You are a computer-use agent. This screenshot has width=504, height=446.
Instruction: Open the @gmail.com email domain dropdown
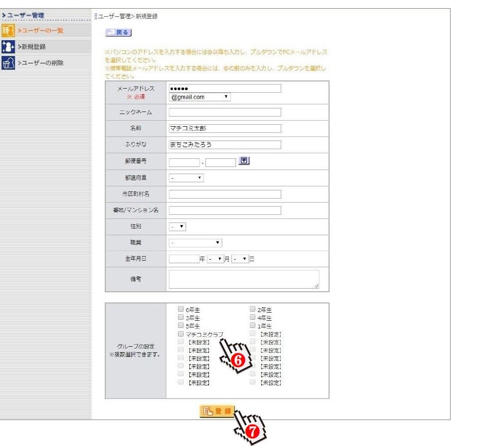(199, 97)
